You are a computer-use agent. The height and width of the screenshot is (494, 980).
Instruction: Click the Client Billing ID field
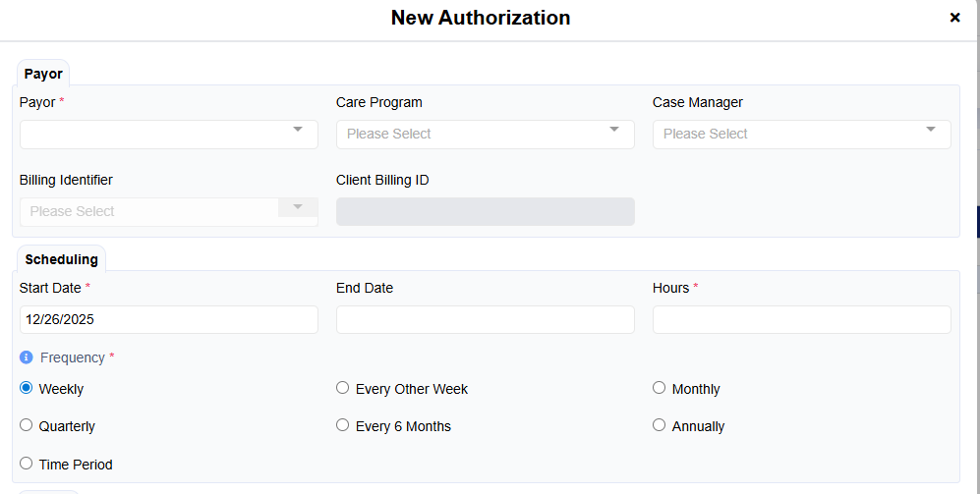tap(485, 212)
